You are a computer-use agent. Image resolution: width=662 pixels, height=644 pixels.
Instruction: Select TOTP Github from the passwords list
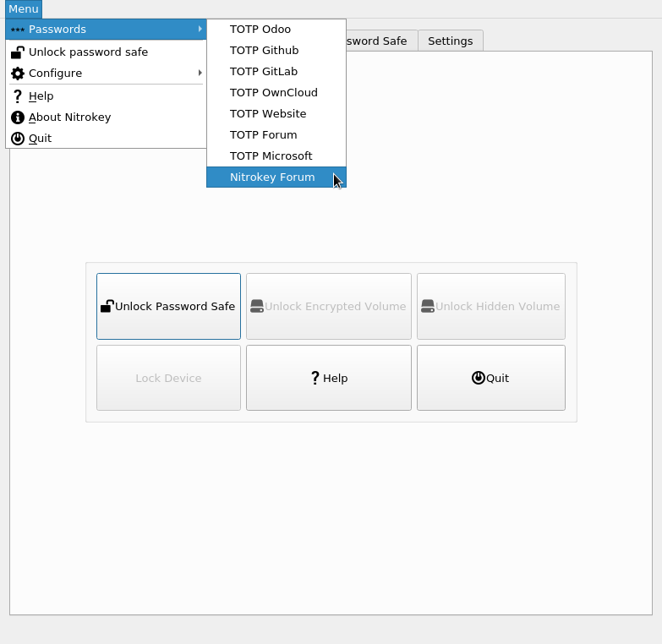[264, 51]
